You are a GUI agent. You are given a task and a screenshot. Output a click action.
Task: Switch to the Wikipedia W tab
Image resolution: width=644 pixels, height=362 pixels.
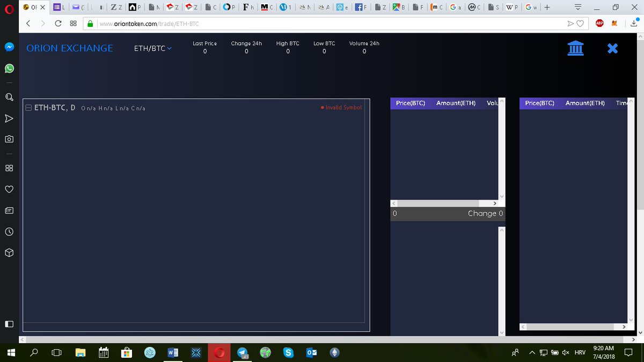click(x=513, y=8)
